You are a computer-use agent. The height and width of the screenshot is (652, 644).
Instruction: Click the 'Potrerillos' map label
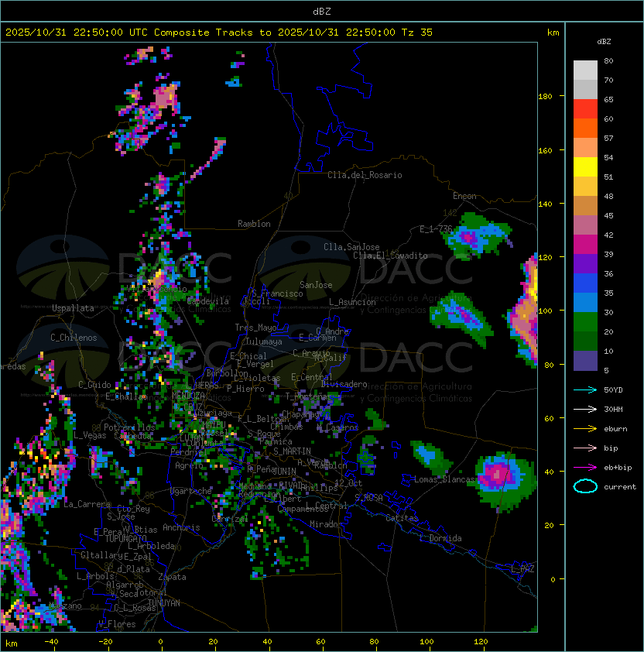129,427
